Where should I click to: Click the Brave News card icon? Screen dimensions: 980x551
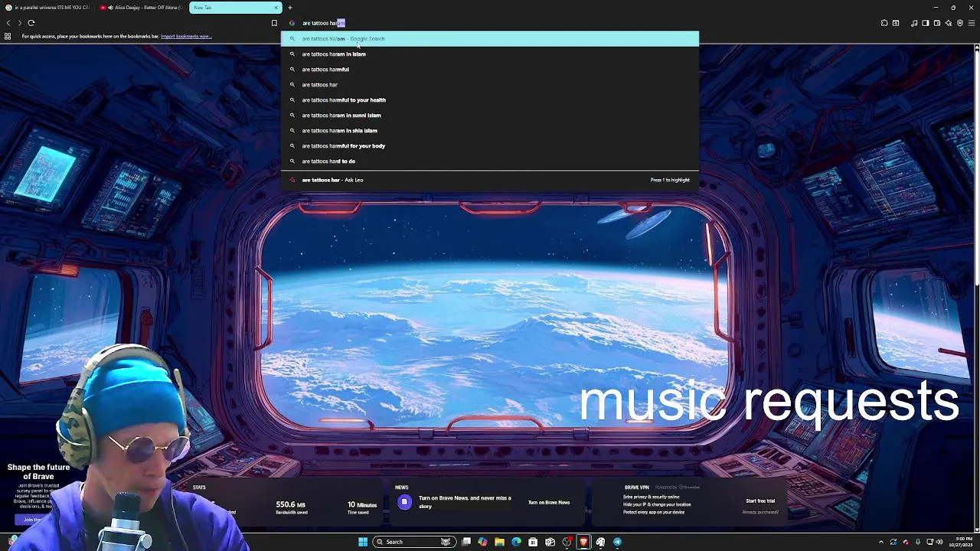(x=404, y=502)
